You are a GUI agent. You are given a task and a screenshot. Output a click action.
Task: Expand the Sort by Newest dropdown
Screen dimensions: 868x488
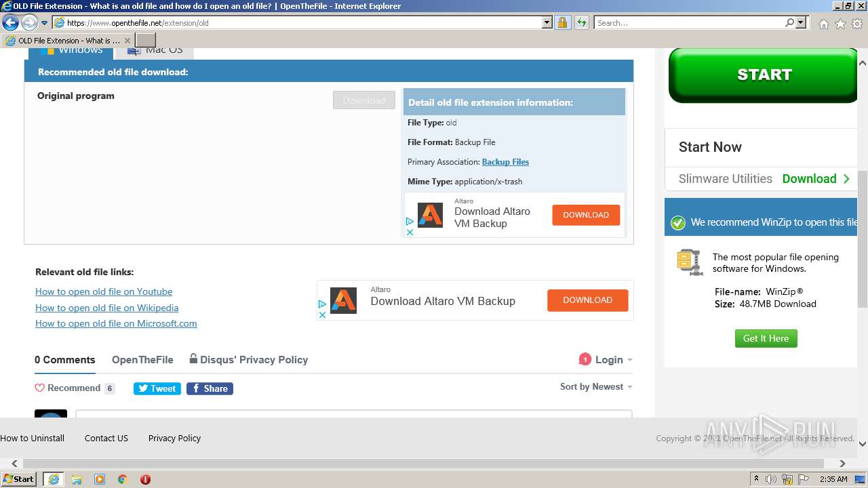(596, 387)
